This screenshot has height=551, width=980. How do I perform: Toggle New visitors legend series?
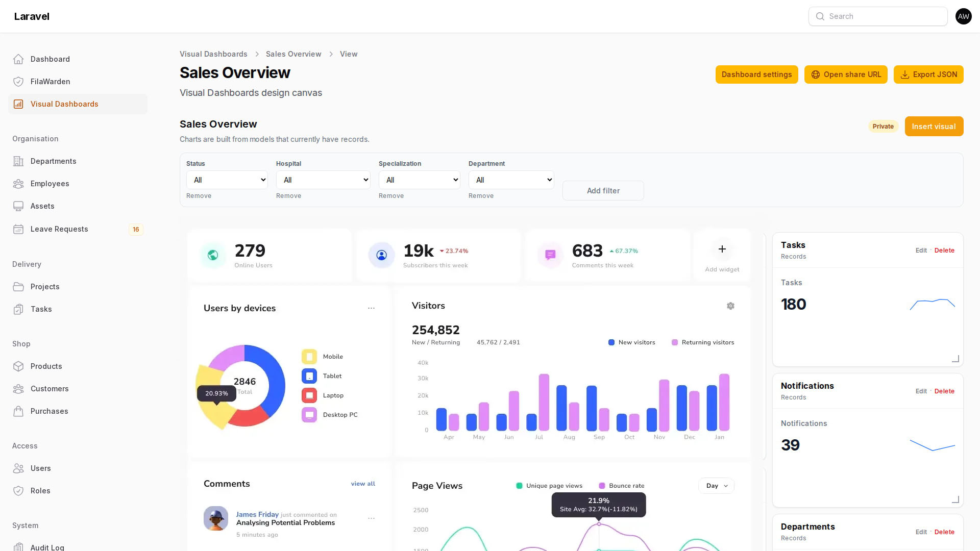tap(632, 342)
